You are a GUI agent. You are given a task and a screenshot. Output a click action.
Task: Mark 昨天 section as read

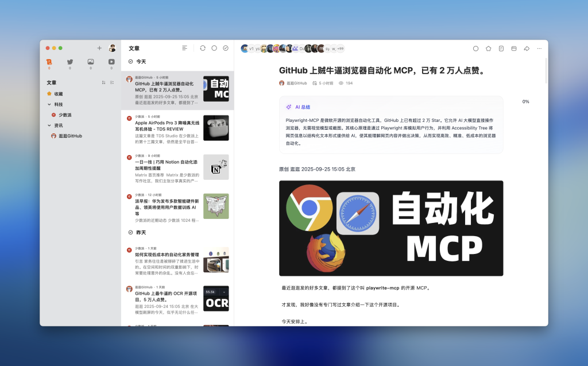[x=130, y=232]
